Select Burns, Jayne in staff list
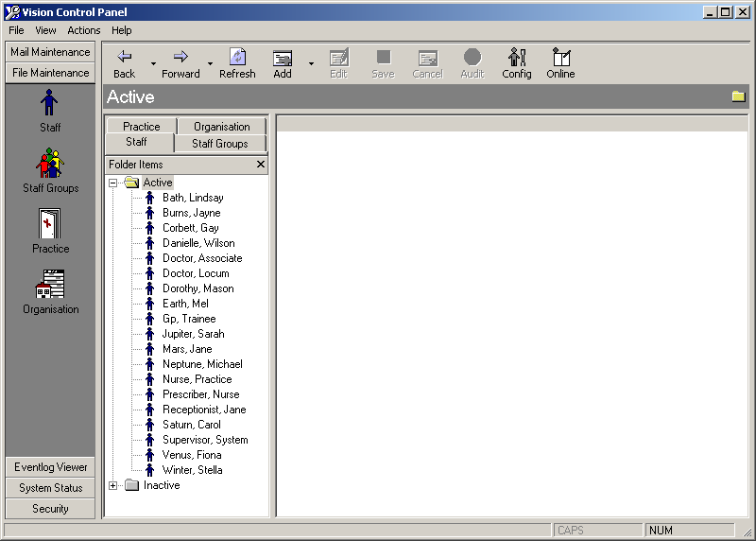The height and width of the screenshot is (541, 756). 192,213
